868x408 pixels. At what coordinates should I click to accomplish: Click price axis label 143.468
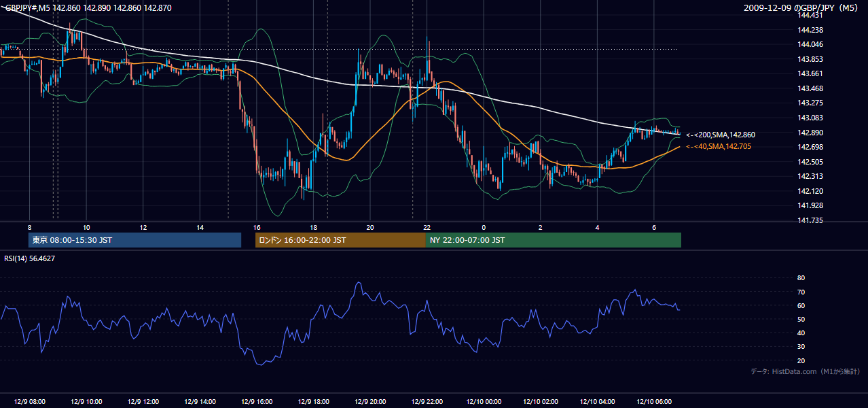click(810, 88)
